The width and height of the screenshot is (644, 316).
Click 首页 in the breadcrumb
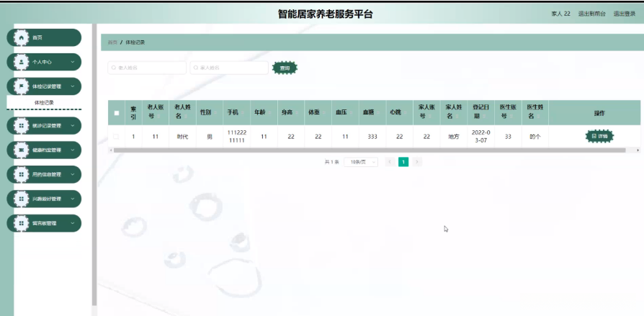[112, 42]
